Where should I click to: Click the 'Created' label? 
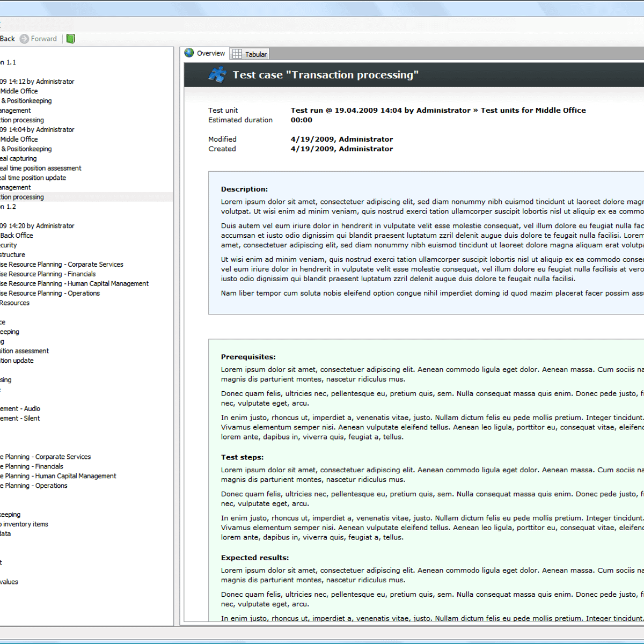point(222,149)
